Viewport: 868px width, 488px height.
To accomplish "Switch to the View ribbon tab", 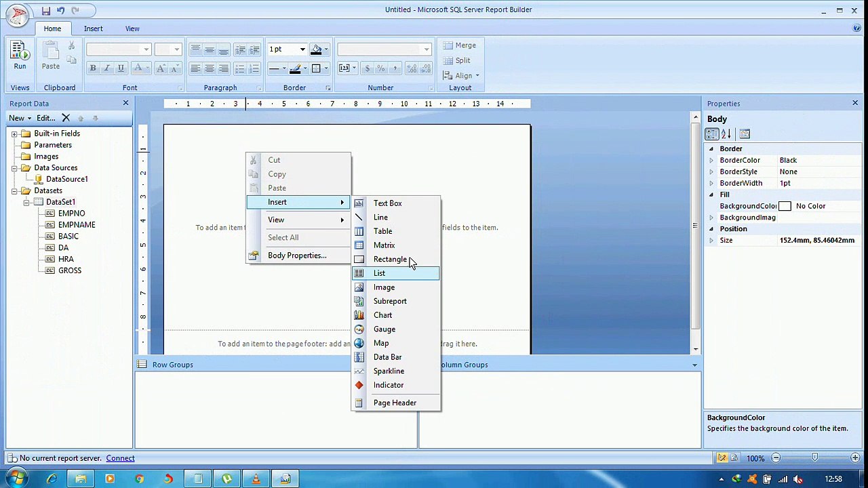I will (x=132, y=28).
